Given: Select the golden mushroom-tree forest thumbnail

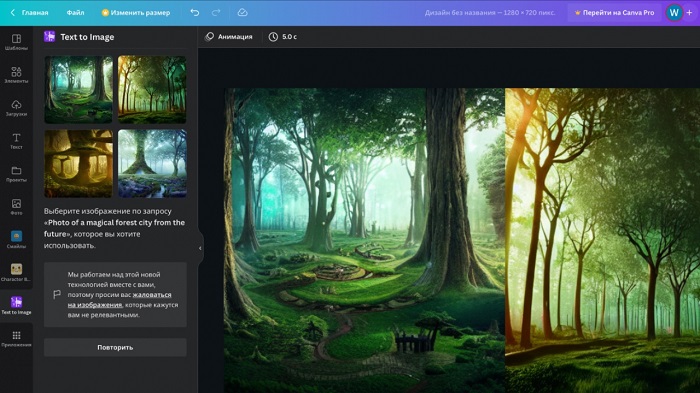Looking at the screenshot, I should (x=79, y=163).
